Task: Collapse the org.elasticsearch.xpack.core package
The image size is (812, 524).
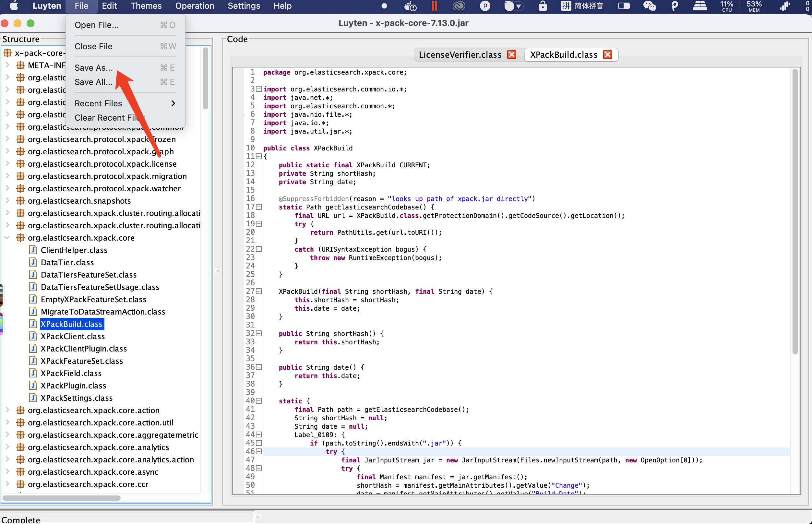Action: click(7, 237)
